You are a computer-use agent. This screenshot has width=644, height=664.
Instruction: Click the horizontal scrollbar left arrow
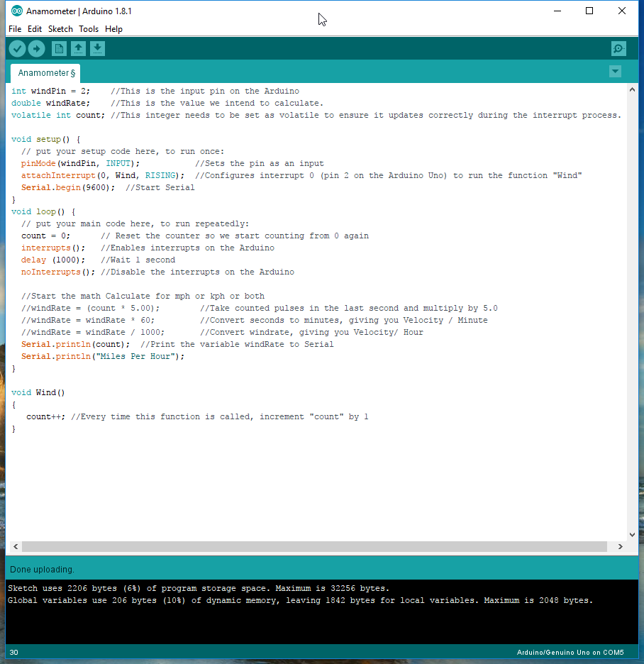coord(16,546)
